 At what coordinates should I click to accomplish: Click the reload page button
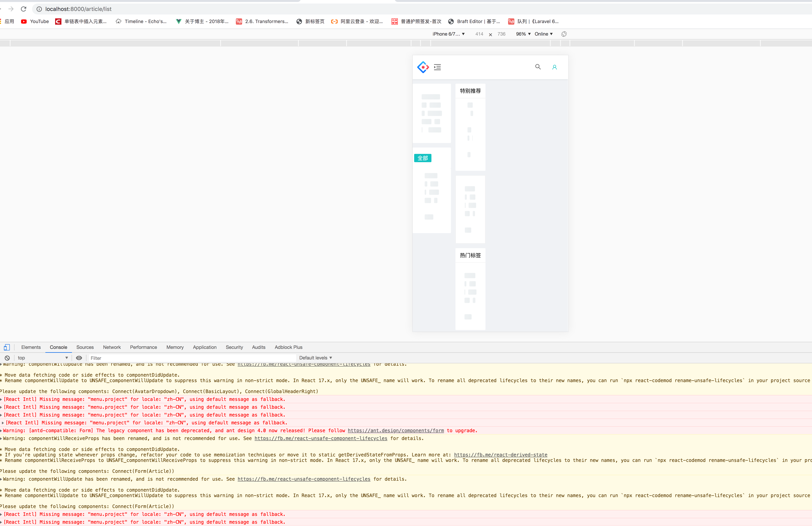[x=23, y=9]
